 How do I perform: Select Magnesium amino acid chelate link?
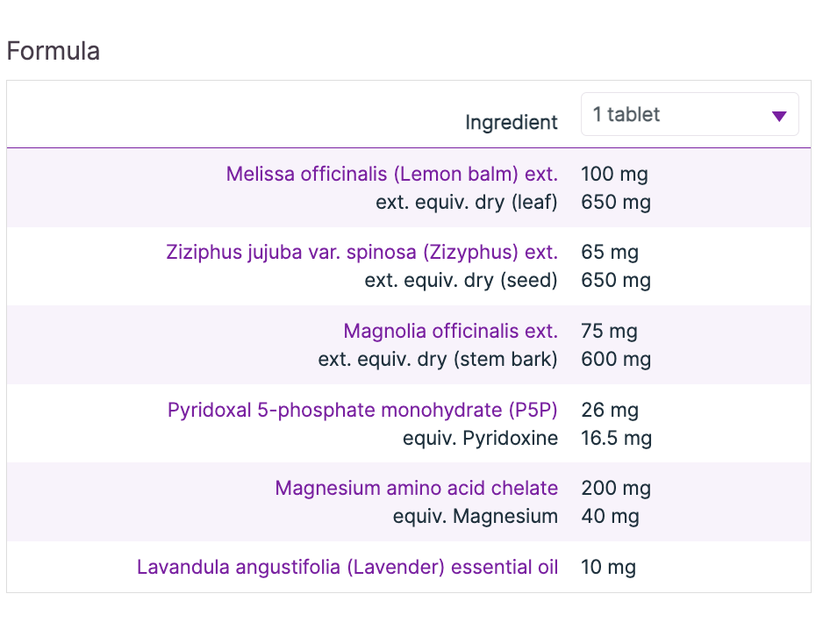pyautogui.click(x=416, y=488)
